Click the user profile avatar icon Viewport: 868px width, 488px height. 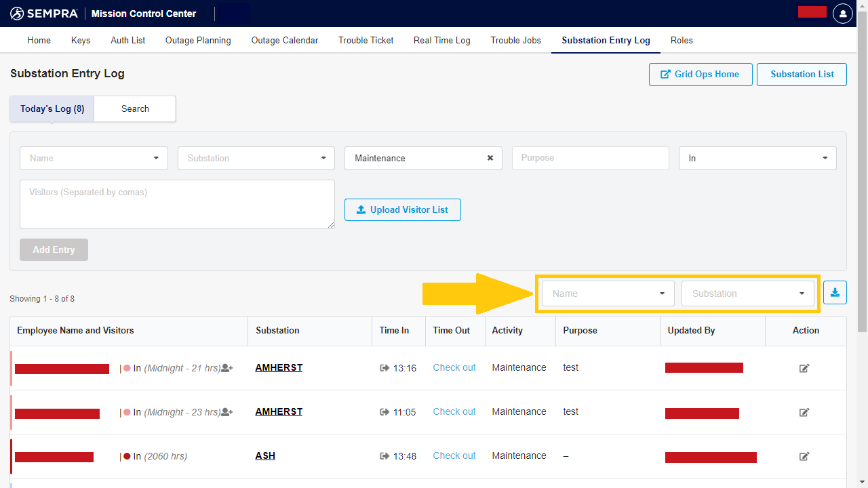[842, 14]
